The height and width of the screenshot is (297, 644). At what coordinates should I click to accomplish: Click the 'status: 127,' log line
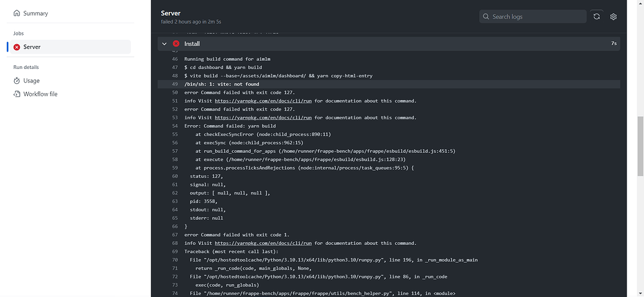206,176
